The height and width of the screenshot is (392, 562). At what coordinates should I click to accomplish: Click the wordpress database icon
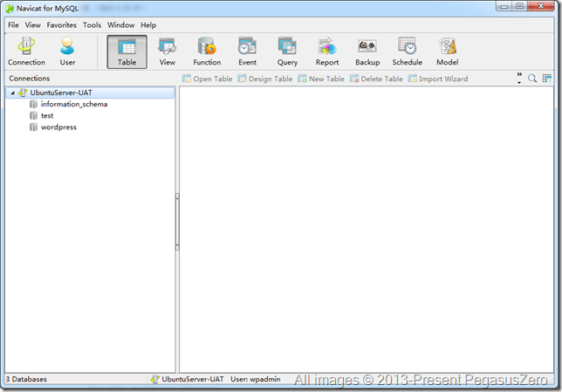pyautogui.click(x=33, y=127)
